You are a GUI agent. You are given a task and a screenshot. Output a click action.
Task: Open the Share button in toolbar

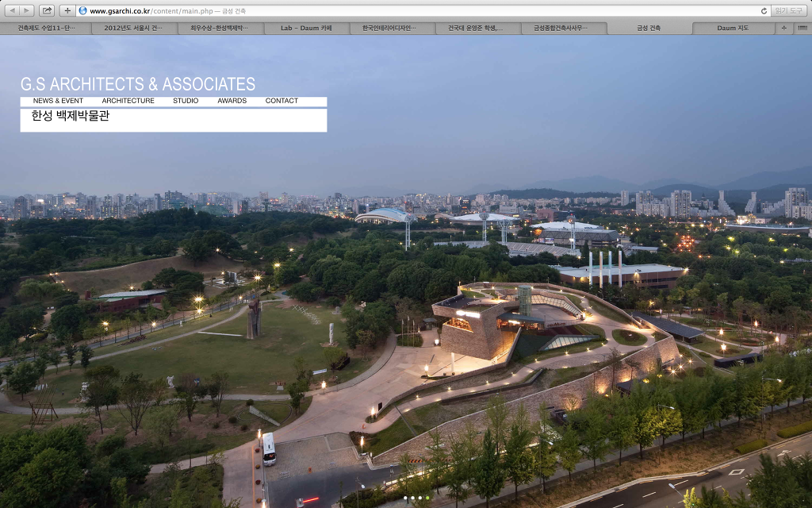coord(47,10)
